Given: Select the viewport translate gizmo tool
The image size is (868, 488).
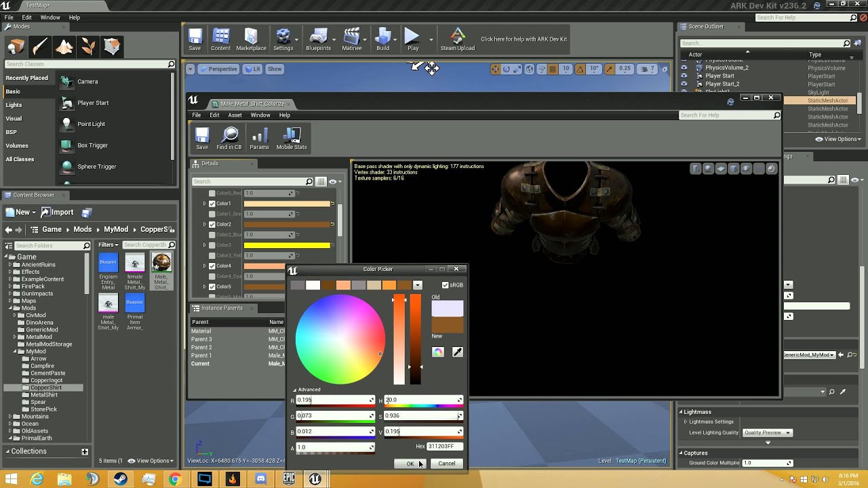Looking at the screenshot, I should pyautogui.click(x=496, y=69).
